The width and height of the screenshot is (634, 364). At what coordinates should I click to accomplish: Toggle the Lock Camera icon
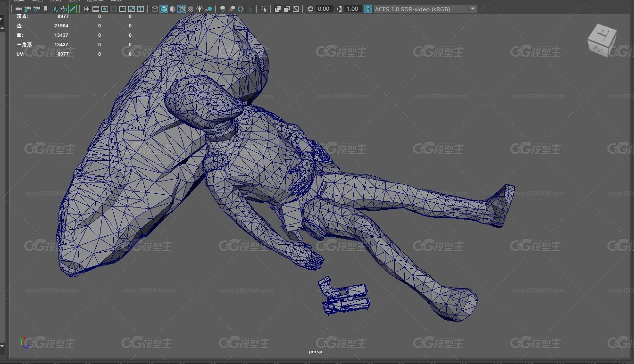28,9
